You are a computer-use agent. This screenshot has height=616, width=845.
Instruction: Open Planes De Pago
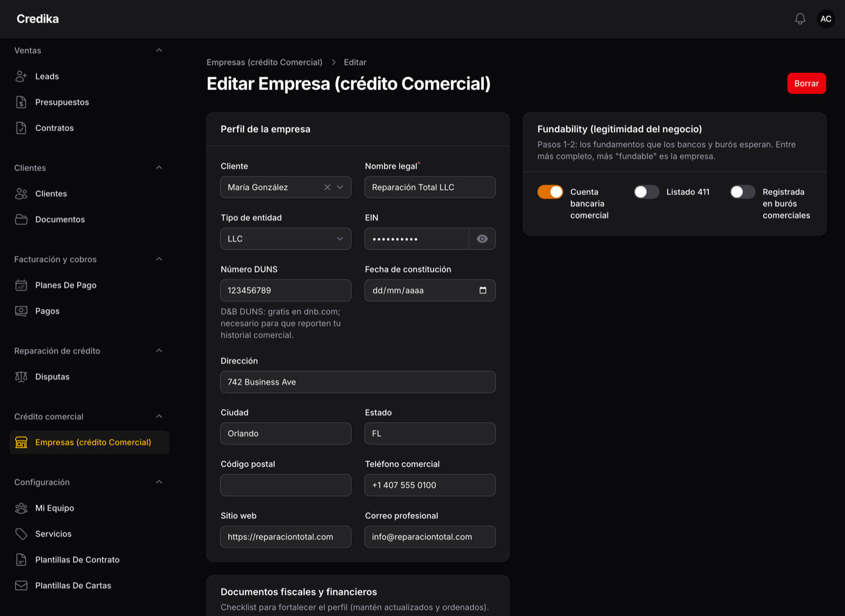pyautogui.click(x=90, y=285)
